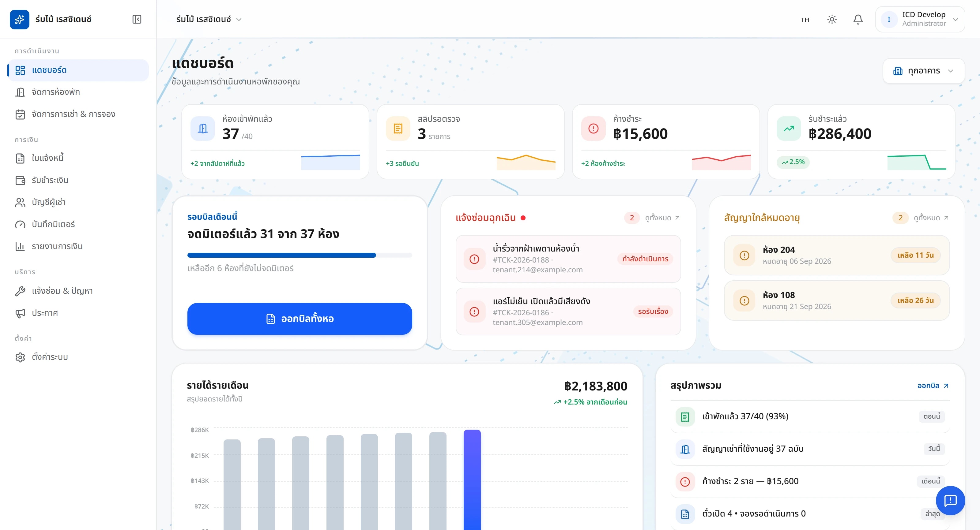Screen dimensions: 980x530
Task: Click warning icon for ห้อง 108
Action: pyautogui.click(x=744, y=300)
